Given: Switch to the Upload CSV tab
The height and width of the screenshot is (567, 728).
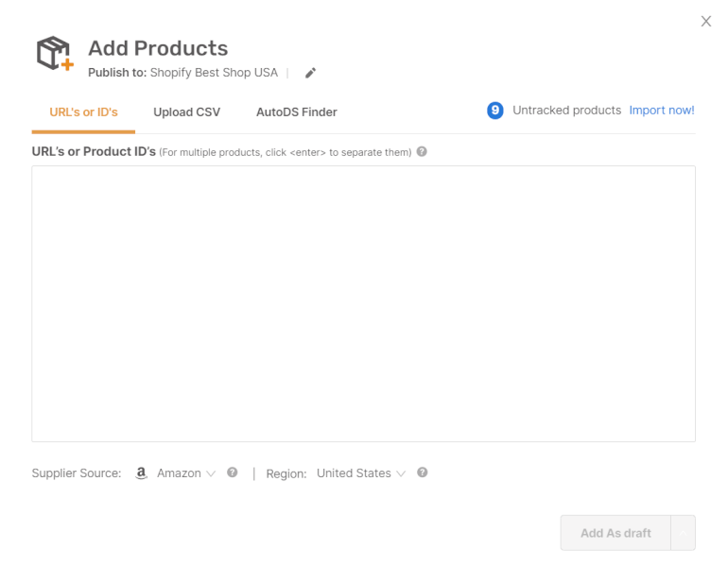Looking at the screenshot, I should (186, 112).
